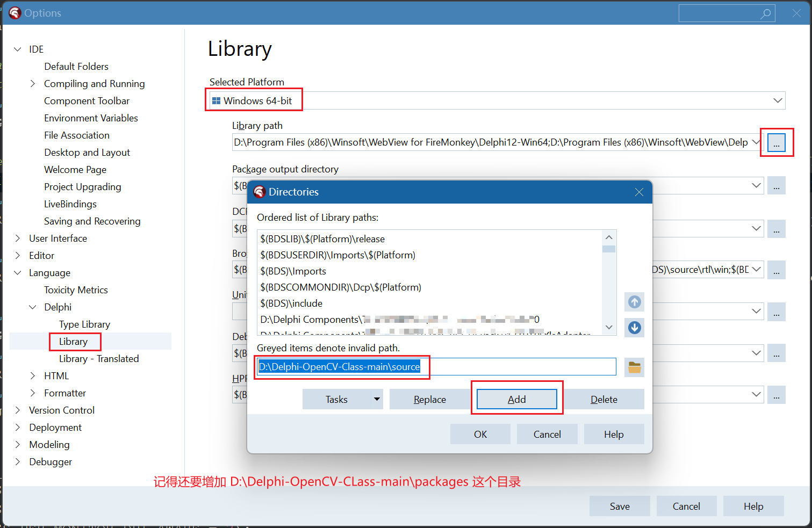Expand User Interface tree node
Screen dimensions: 812x528
18,238
